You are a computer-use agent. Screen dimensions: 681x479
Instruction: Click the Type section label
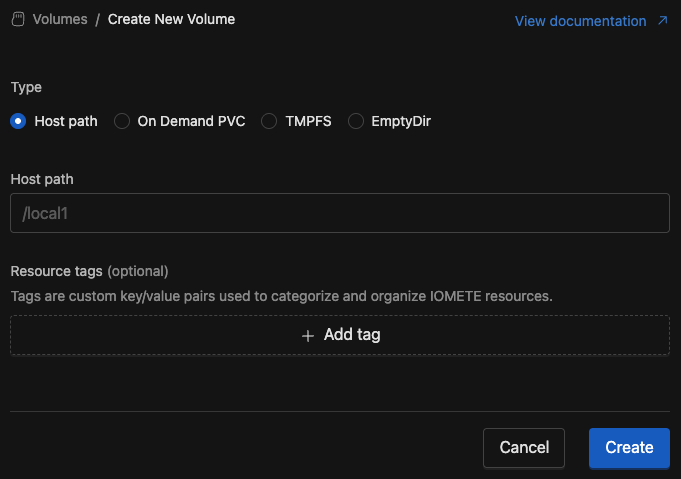point(26,87)
